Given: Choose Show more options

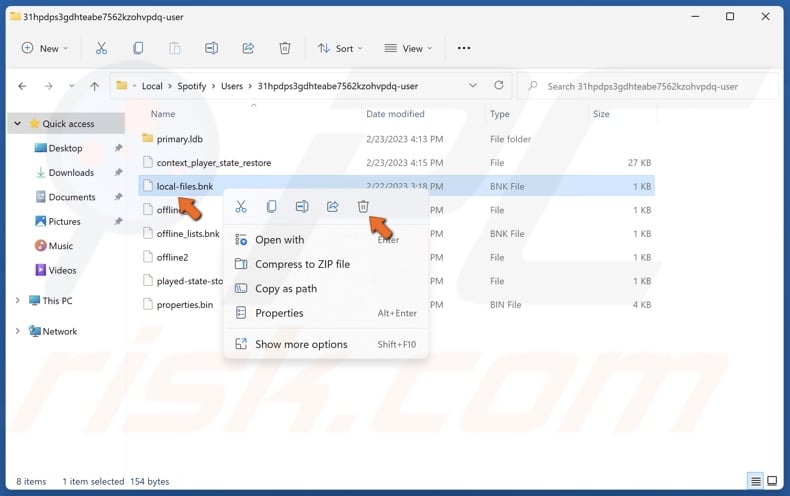Looking at the screenshot, I should click(x=326, y=344).
